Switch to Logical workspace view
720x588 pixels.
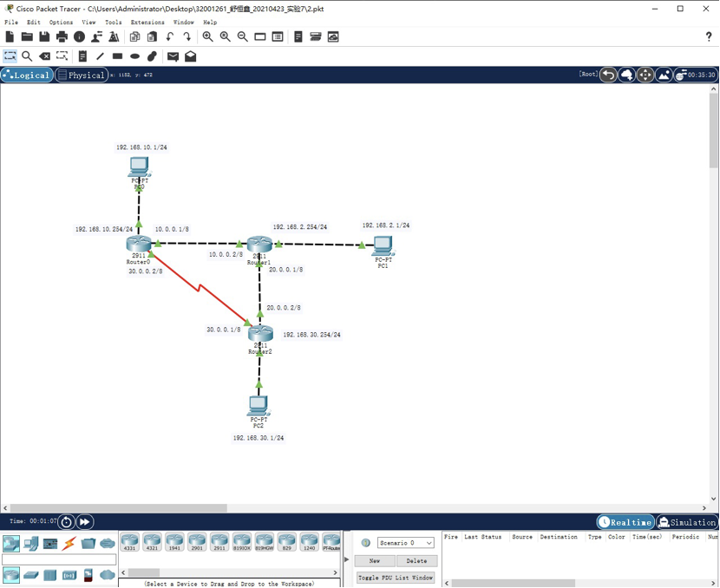pyautogui.click(x=27, y=75)
